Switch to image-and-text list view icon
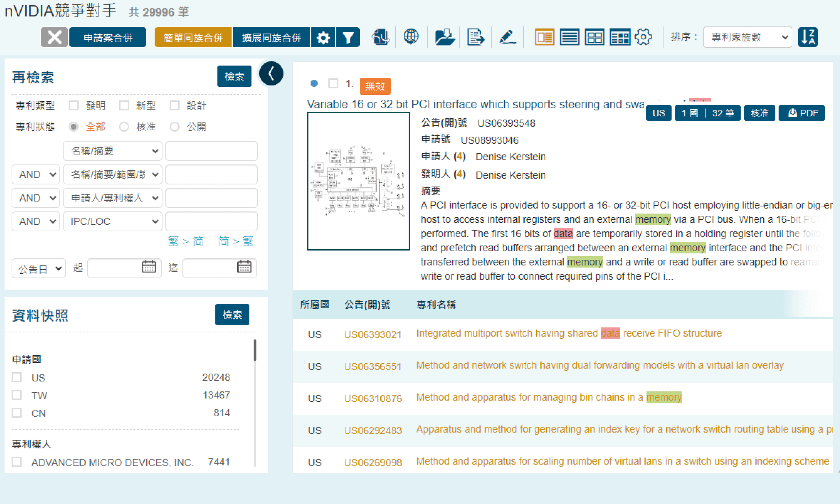Viewport: 840px width, 504px height. 544,37
